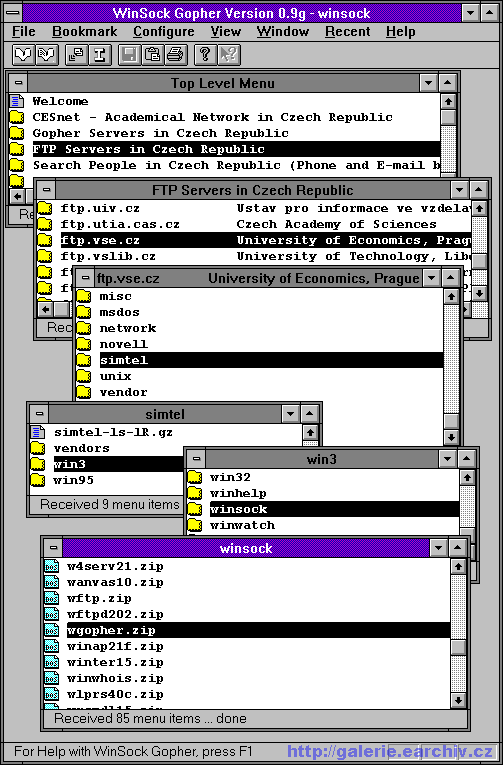Click the folder icon beside win95
Image resolution: width=503 pixels, height=765 pixels.
(38, 481)
